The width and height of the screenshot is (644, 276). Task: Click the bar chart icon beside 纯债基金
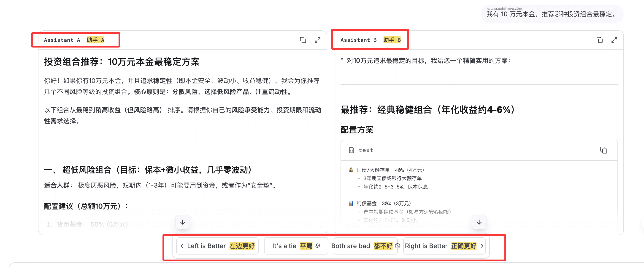(x=351, y=203)
